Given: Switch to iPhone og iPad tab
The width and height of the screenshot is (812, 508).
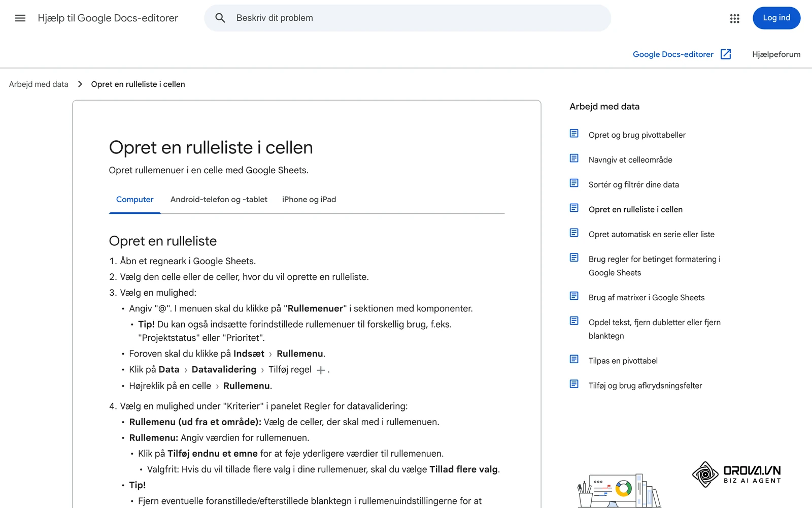Looking at the screenshot, I should pos(309,200).
